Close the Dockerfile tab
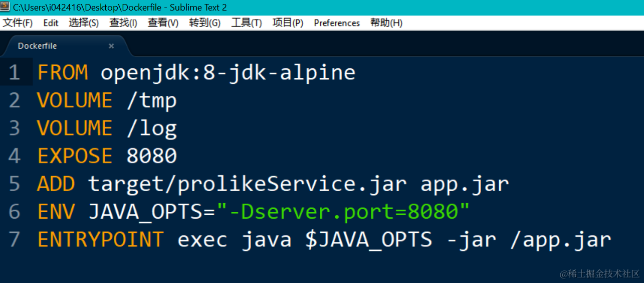The width and height of the screenshot is (644, 283). [x=111, y=46]
